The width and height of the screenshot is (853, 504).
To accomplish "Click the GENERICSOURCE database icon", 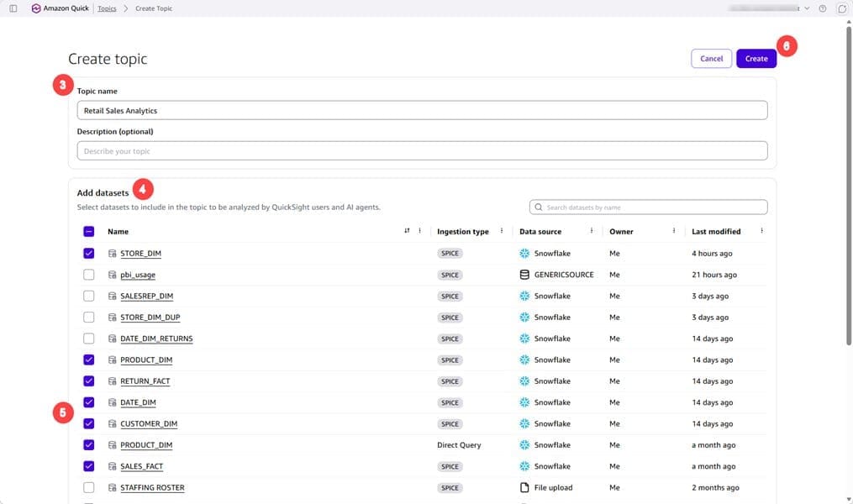I will [524, 275].
